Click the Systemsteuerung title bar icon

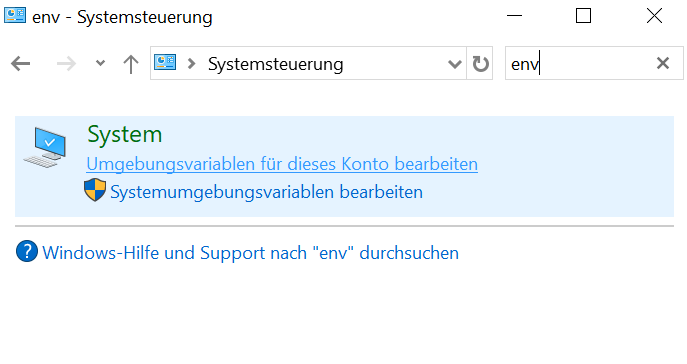15,15
